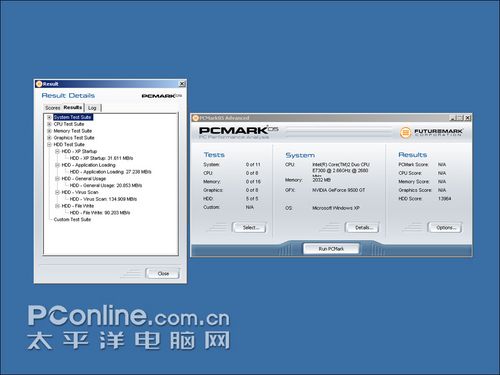
Task: Click the Futuremark Corporation logo
Action: click(431, 132)
